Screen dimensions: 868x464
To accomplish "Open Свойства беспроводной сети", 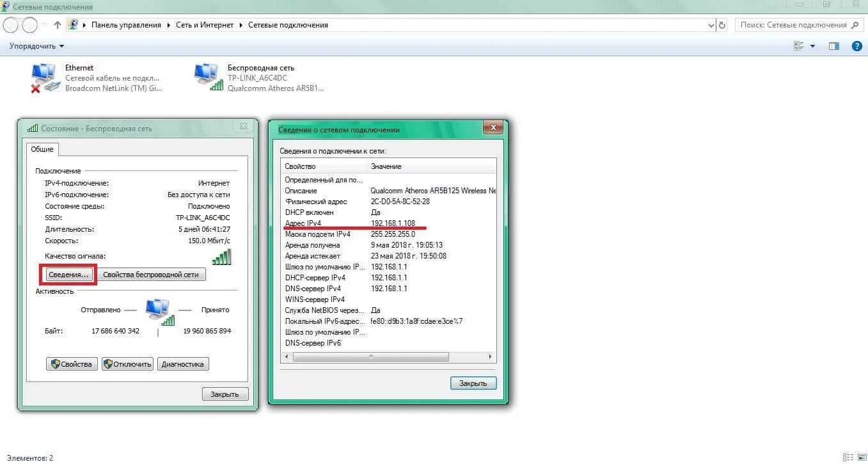I will tap(151, 275).
